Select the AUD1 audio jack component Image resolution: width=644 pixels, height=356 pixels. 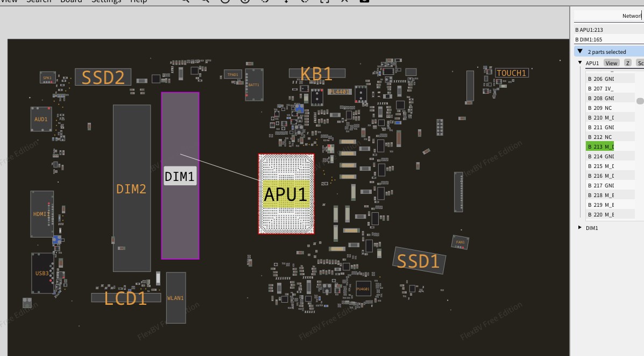[x=41, y=119]
